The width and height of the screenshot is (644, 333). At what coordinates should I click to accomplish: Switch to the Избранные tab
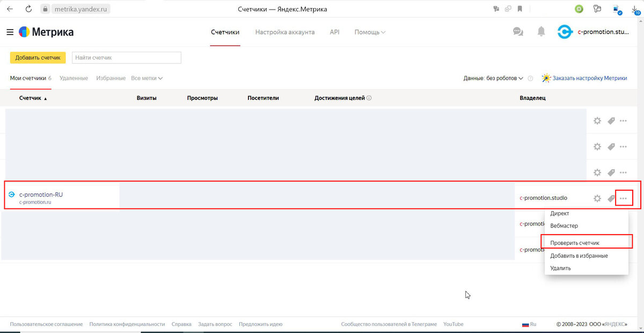pyautogui.click(x=111, y=78)
